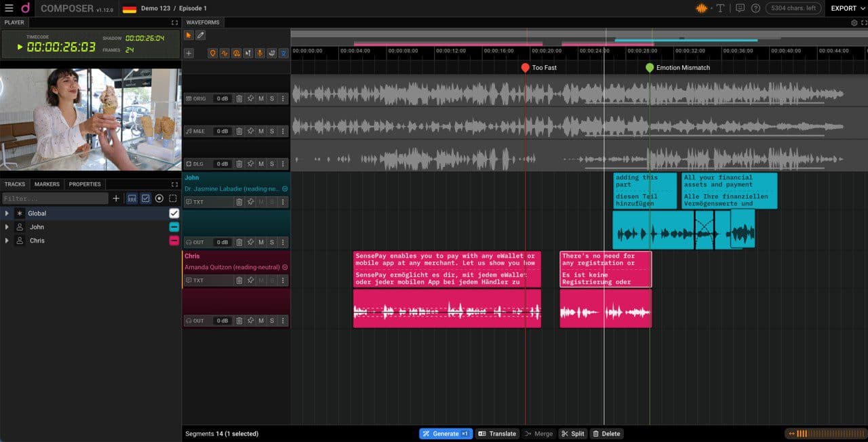
Task: Click the Emotion Mismatch timeline marker
Action: click(649, 67)
